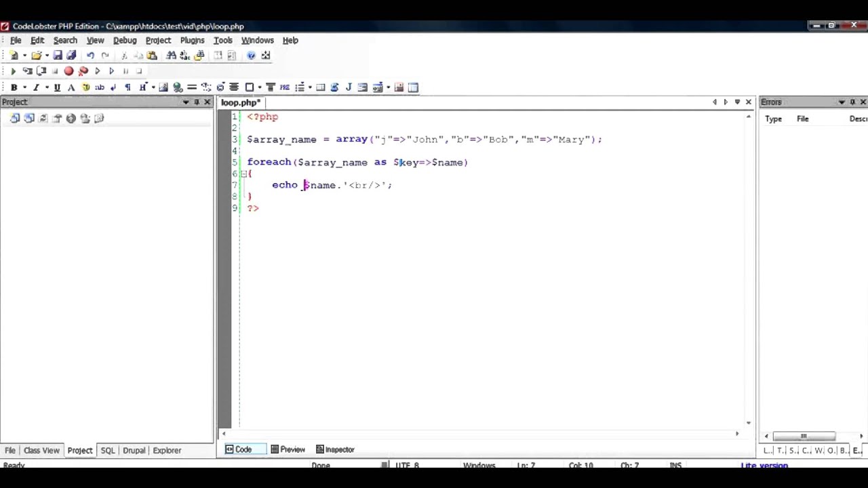Open the Heading dropdown arrow
This screenshot has height=488, width=868.
153,87
